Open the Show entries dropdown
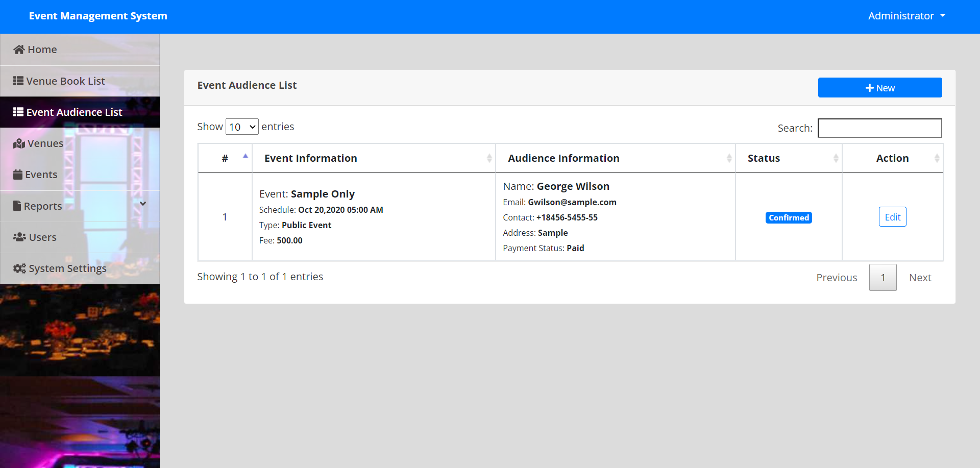 coord(241,126)
